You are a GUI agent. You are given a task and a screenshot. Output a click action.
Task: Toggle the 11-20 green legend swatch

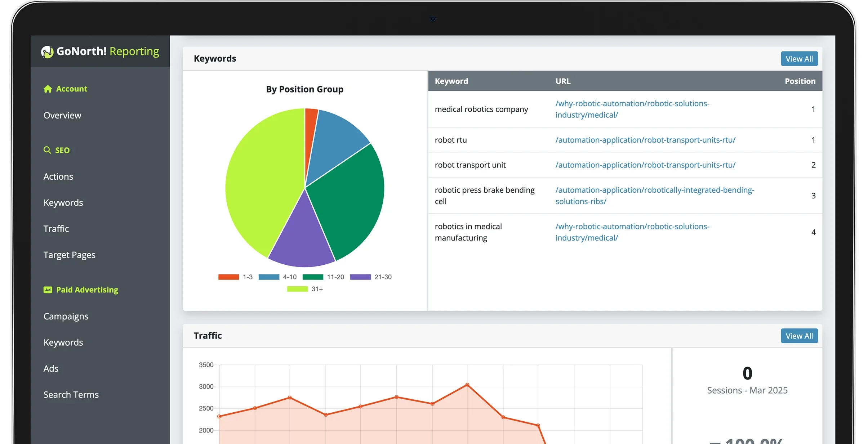pos(313,277)
